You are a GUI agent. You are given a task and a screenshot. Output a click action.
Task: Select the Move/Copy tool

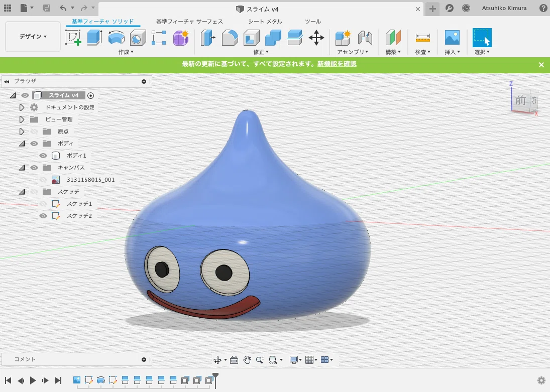click(316, 38)
